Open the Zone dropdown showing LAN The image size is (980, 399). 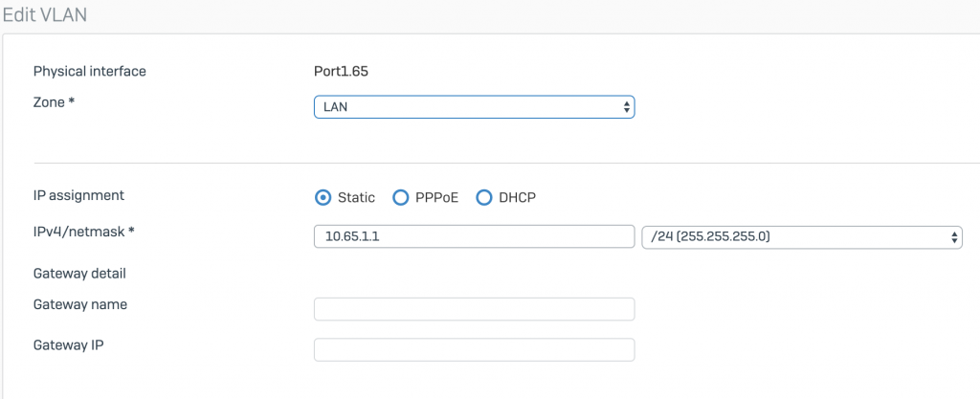474,107
